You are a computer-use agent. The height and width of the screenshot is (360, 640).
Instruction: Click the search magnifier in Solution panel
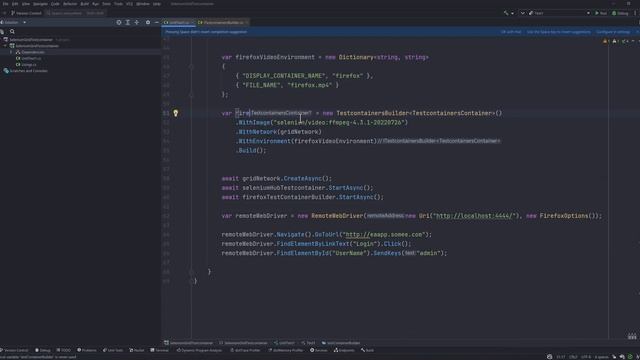(12, 31)
